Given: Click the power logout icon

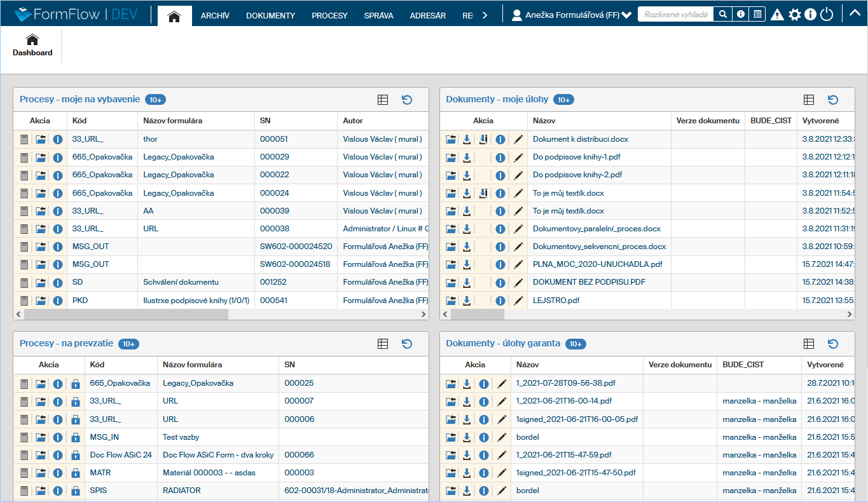Looking at the screenshot, I should click(x=826, y=15).
